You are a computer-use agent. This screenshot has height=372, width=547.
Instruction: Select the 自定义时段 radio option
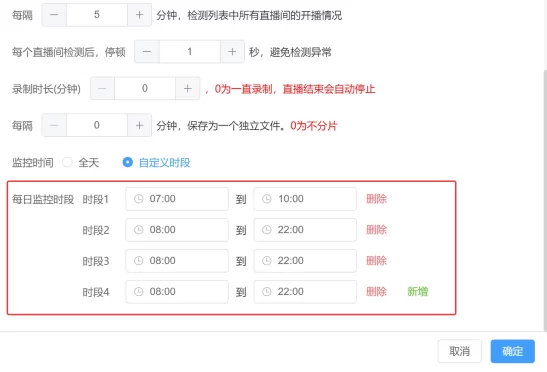click(x=156, y=162)
